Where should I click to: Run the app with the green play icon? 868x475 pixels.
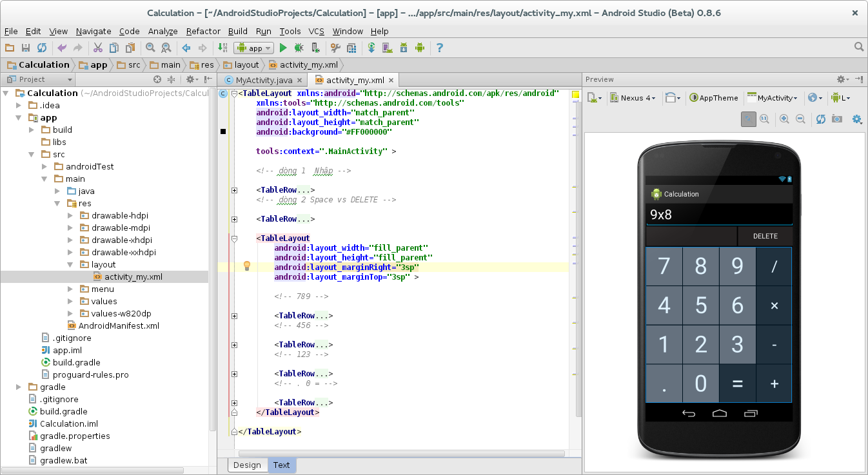pos(283,47)
